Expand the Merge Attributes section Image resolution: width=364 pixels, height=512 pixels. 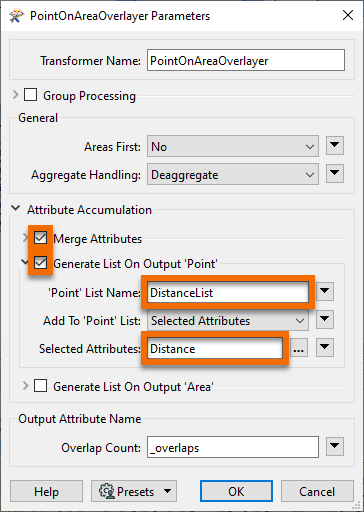coord(25,238)
